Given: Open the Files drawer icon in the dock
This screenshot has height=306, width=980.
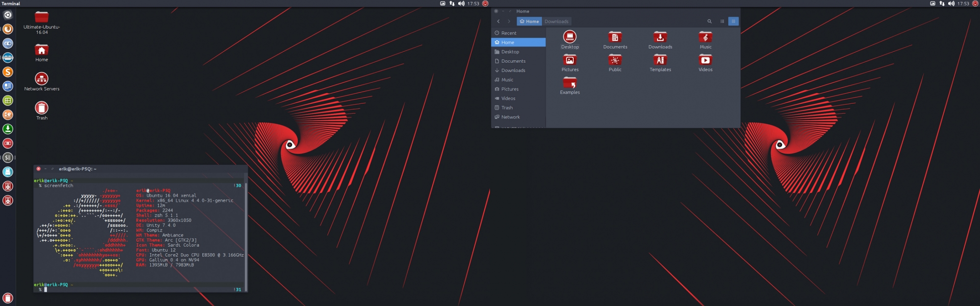Looking at the screenshot, I should [x=8, y=57].
